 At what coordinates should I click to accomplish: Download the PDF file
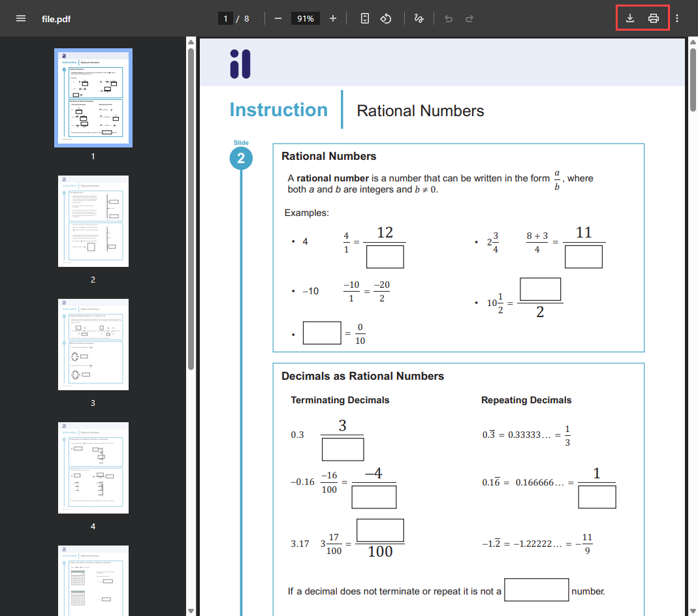pyautogui.click(x=630, y=18)
